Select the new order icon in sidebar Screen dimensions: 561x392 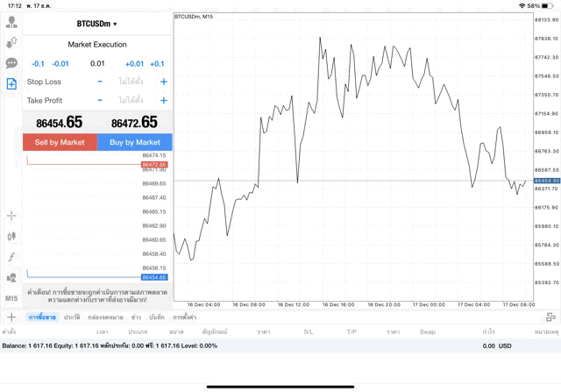pos(11,83)
